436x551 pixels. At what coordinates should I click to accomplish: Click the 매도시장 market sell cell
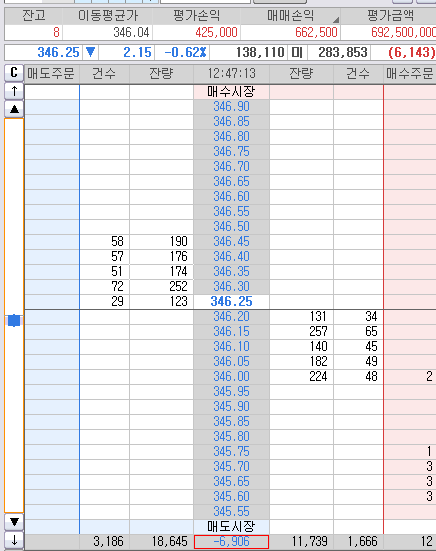pos(231,526)
